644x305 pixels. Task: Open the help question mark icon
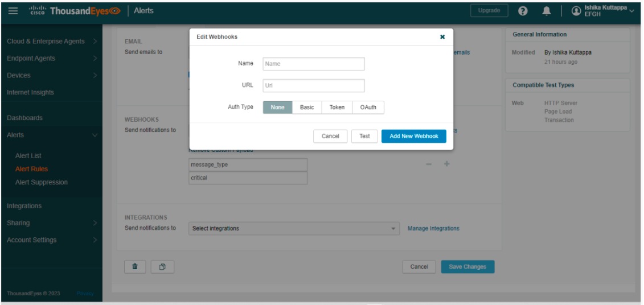pyautogui.click(x=523, y=11)
